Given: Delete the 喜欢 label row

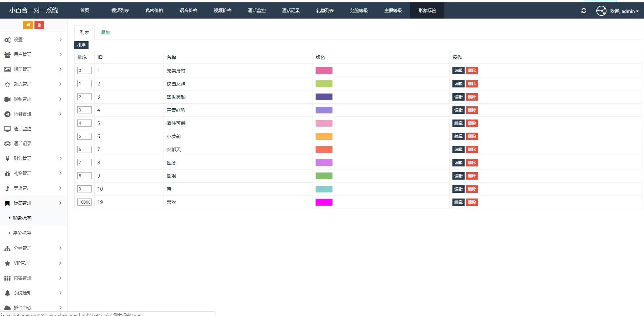Looking at the screenshot, I should pos(472,202).
